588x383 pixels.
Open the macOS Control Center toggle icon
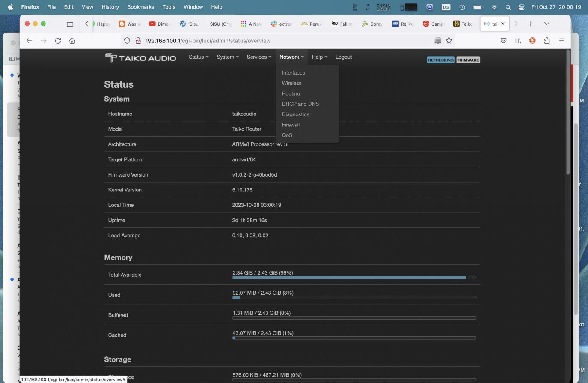(521, 7)
